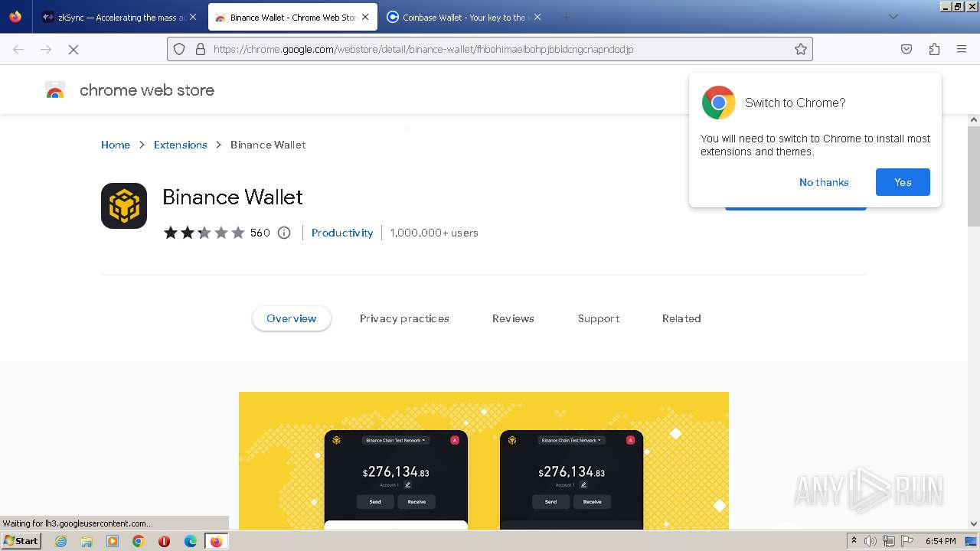
Task: Switch to the zkSync tab
Action: tap(119, 17)
